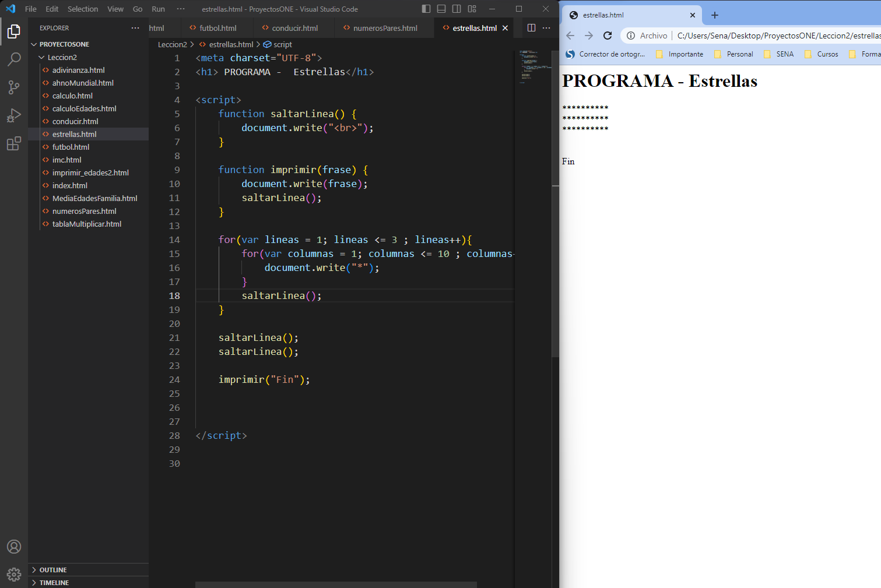Open the Run menu

[158, 9]
